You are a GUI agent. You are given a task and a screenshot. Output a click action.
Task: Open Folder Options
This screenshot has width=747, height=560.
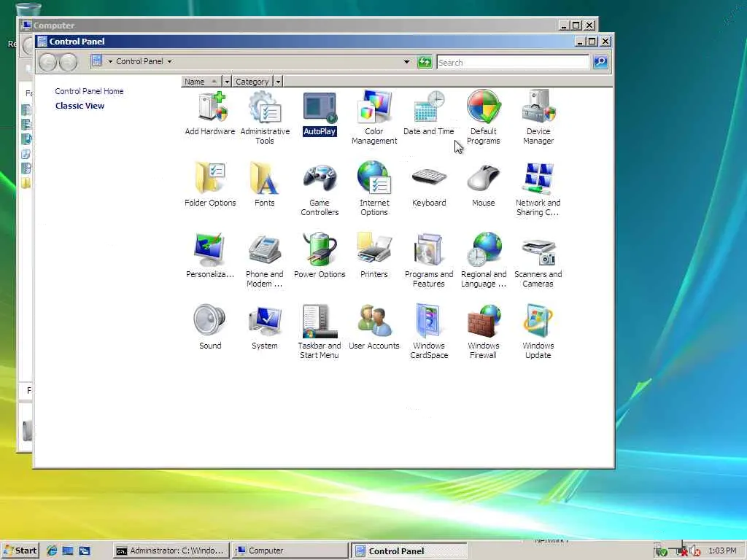[210, 184]
